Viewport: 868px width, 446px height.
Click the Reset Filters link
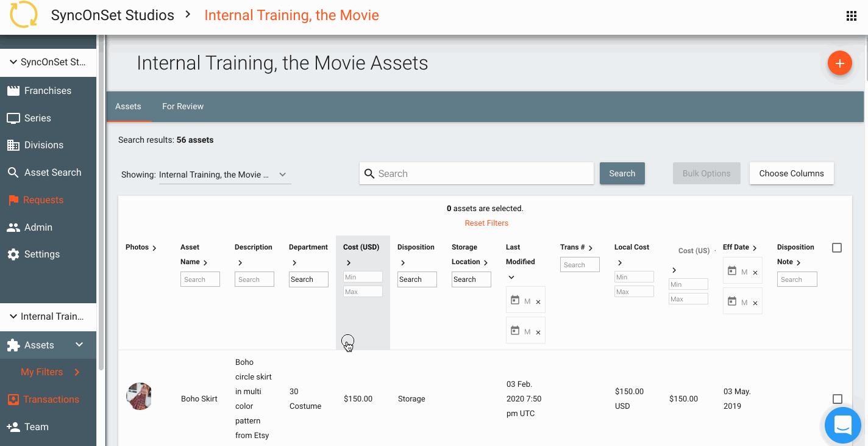[x=486, y=223]
